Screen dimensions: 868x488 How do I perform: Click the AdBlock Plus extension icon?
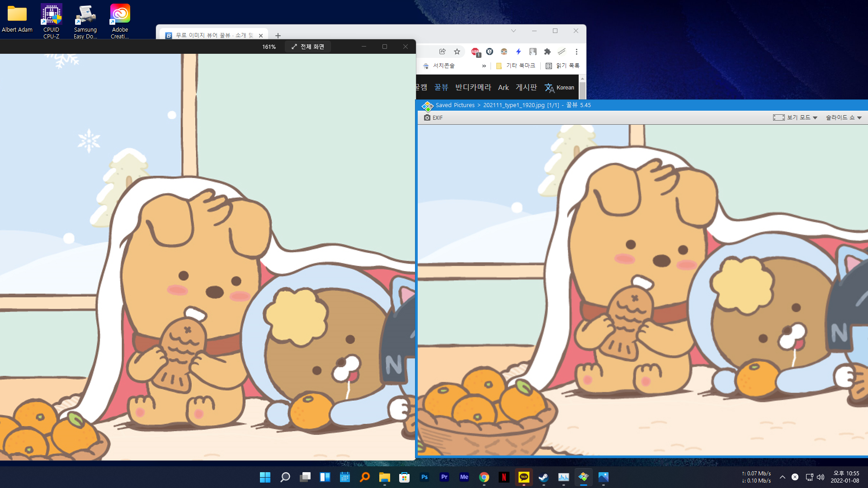pyautogui.click(x=475, y=52)
